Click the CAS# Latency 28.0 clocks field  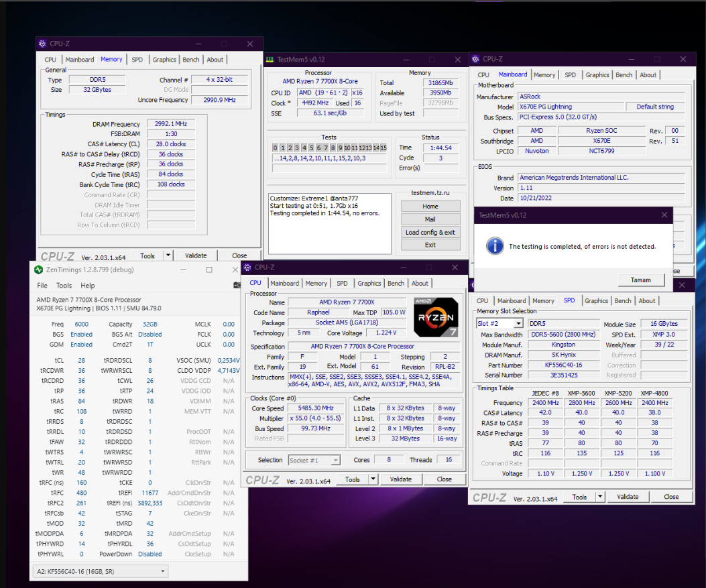coord(171,144)
